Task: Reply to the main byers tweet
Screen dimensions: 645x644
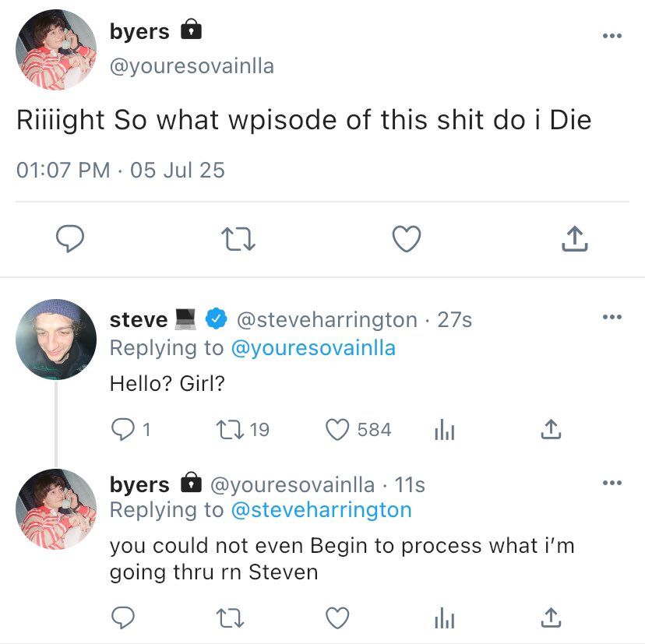Action: pos(71,240)
